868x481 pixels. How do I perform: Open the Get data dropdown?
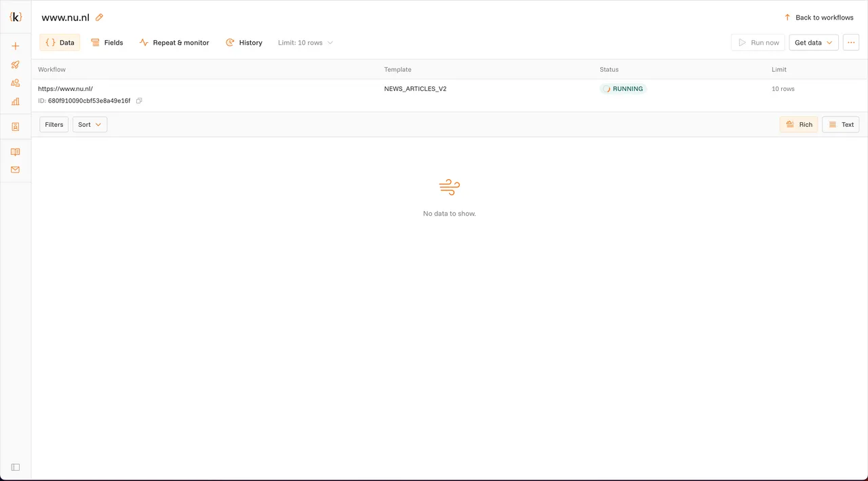tap(814, 43)
